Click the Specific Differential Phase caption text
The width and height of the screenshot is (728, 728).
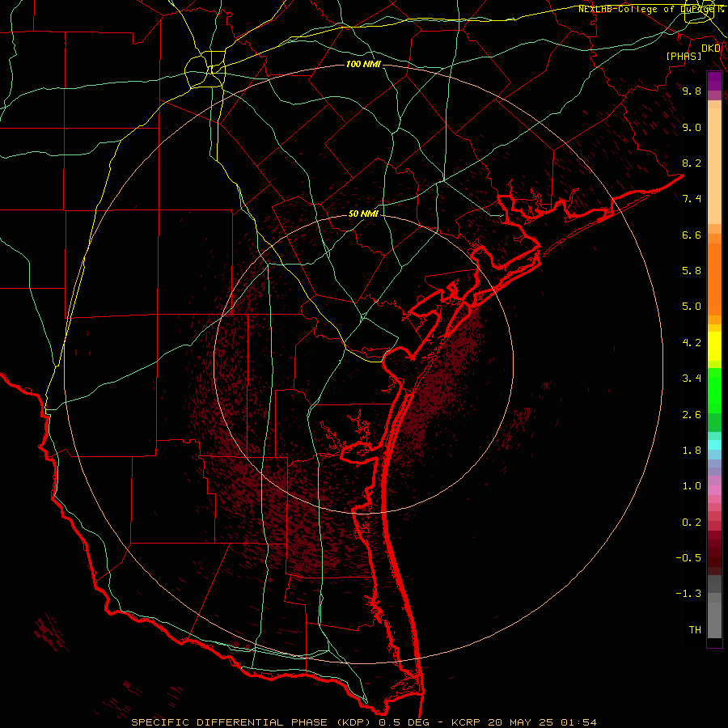click(x=363, y=722)
